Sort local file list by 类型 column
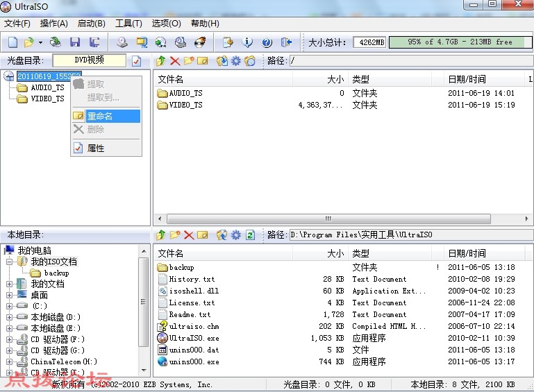The width and height of the screenshot is (534, 392). [x=389, y=253]
